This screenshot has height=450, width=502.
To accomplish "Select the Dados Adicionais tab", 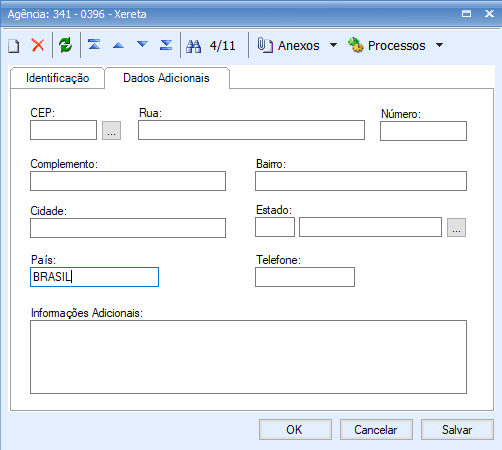I will [x=167, y=78].
